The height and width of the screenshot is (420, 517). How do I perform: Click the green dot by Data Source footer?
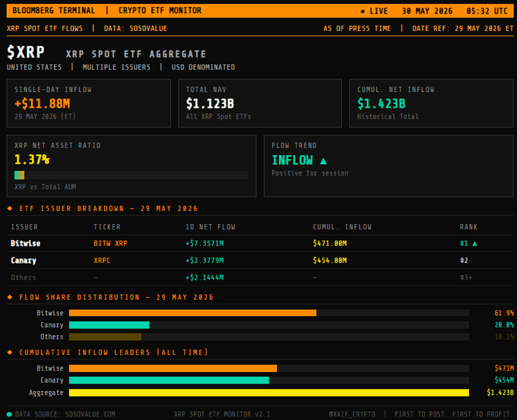pyautogui.click(x=9, y=415)
